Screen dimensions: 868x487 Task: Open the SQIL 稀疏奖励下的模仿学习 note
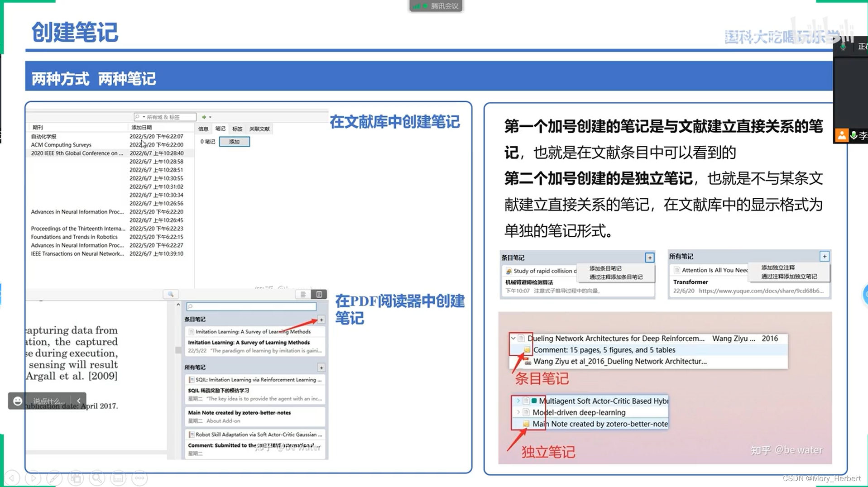point(255,395)
